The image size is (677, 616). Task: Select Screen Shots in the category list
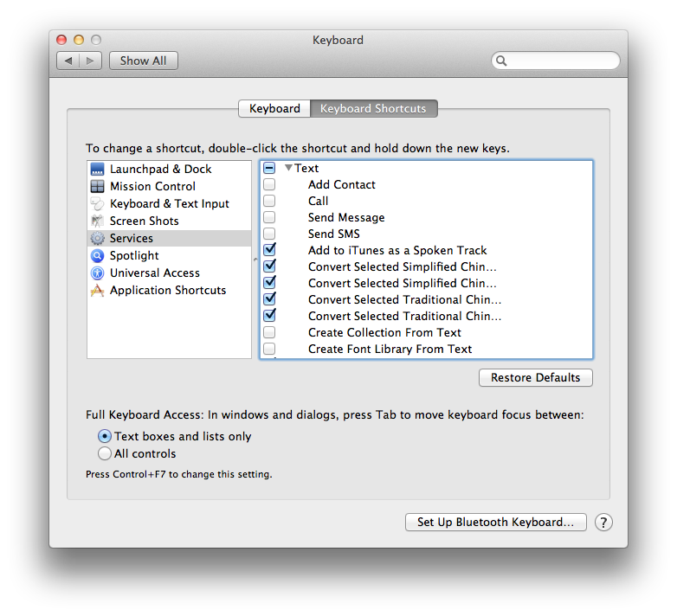(x=170, y=221)
